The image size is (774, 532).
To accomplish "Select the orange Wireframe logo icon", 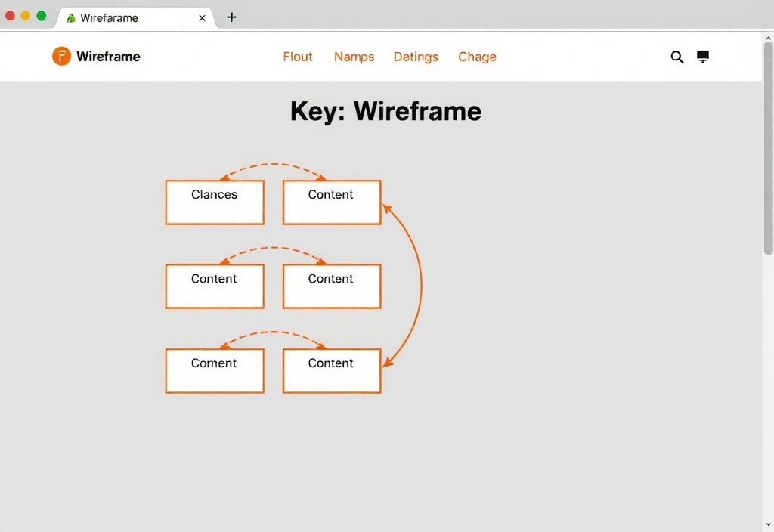I will pyautogui.click(x=60, y=56).
